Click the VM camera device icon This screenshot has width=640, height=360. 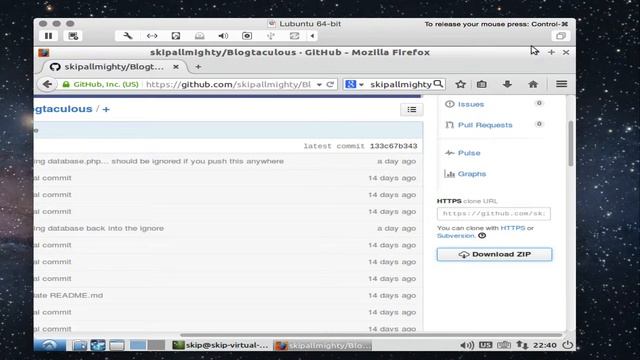coord(247,36)
